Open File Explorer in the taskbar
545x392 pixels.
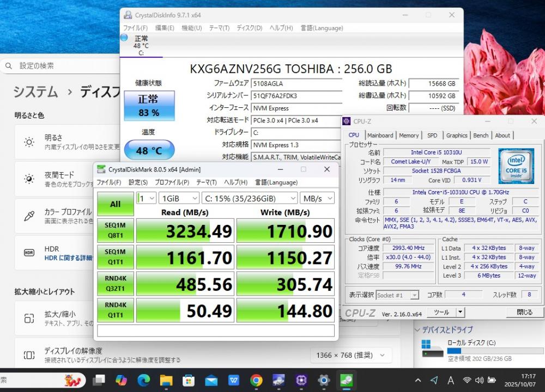click(166, 379)
